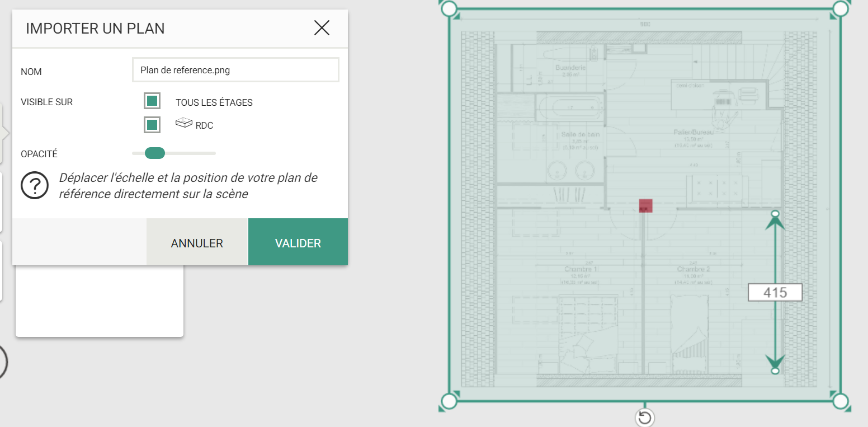868x427 pixels.
Task: Select the plan's bottom-left corner handle
Action: pos(449,401)
